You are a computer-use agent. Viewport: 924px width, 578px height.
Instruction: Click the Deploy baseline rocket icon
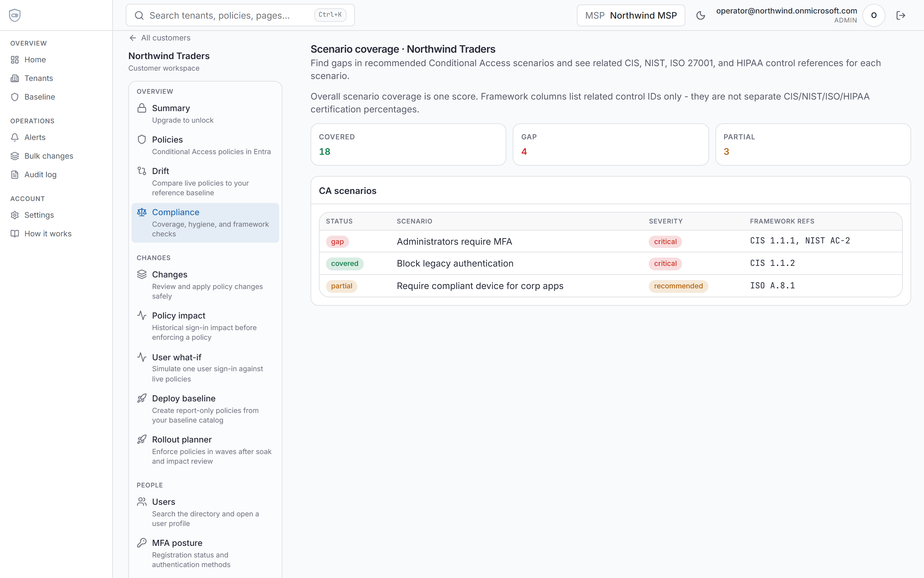pyautogui.click(x=142, y=398)
